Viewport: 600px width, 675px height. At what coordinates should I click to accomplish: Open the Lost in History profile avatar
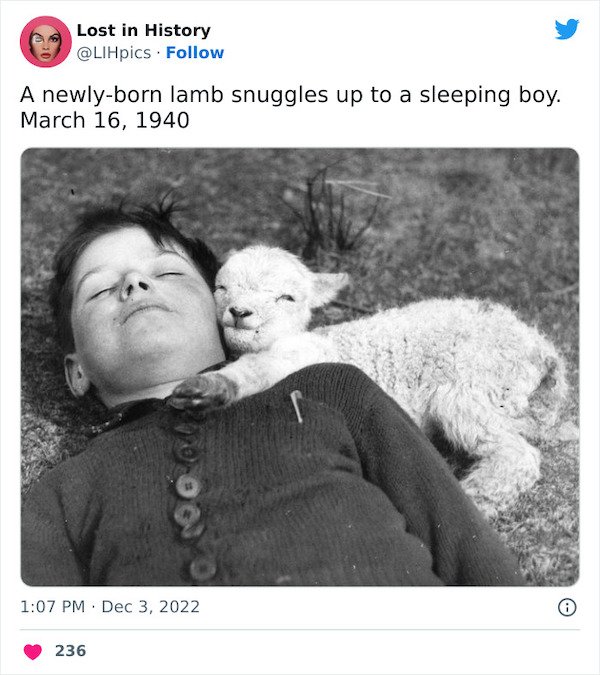click(46, 42)
